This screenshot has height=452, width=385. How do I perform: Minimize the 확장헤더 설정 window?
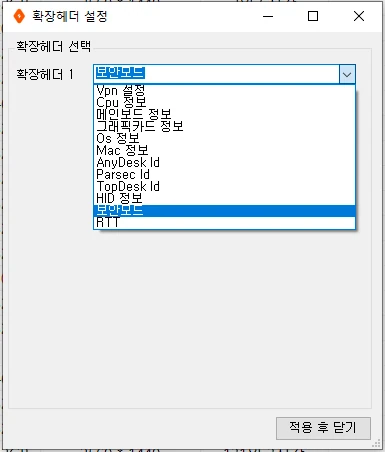(268, 16)
